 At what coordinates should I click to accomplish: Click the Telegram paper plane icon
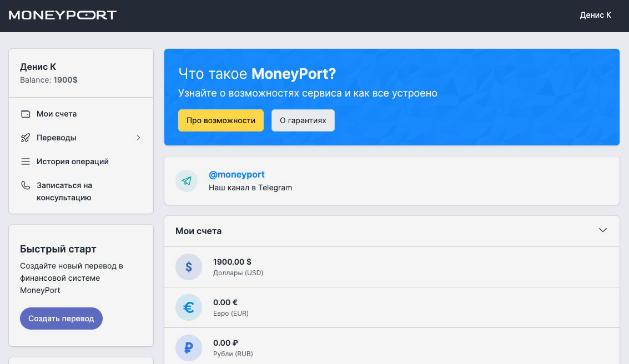click(187, 181)
